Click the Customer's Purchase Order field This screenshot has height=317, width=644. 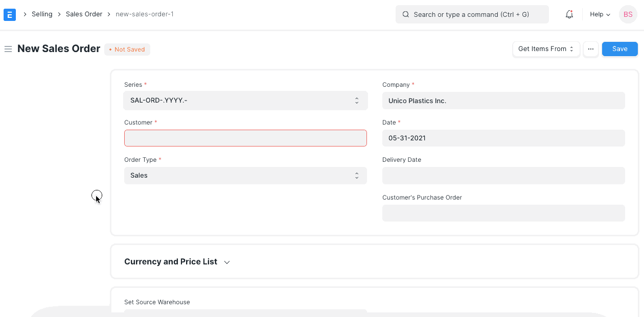(x=503, y=213)
